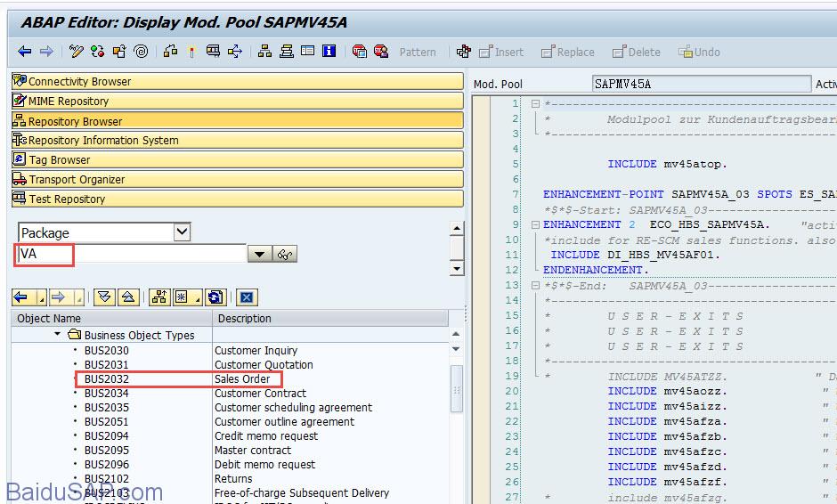Open the Package object type dropdown
Viewport: 837px width, 504px height.
click(182, 232)
